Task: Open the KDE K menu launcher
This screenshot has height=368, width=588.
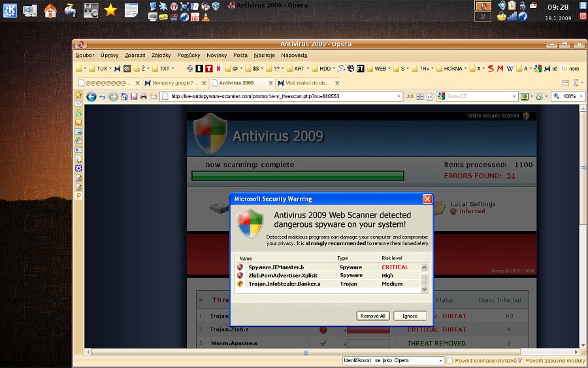Action: pos(10,10)
